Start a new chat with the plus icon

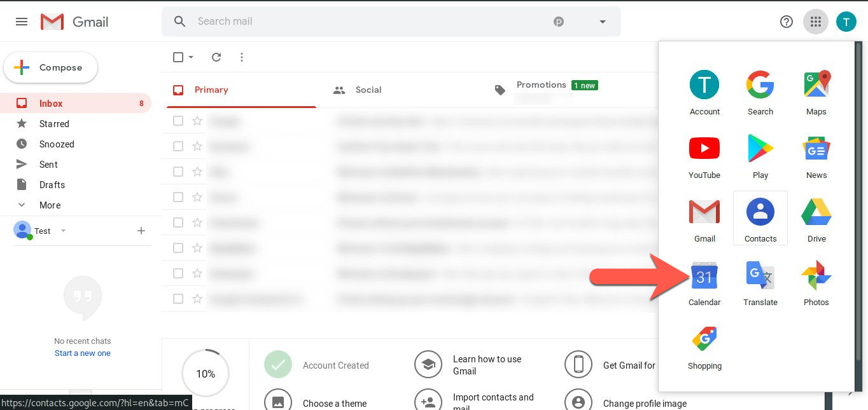click(x=141, y=231)
